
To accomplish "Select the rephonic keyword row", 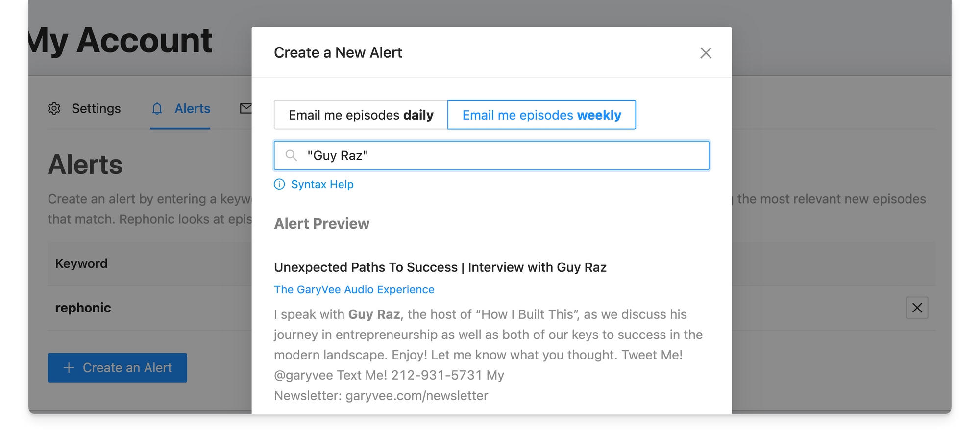I will pos(491,308).
